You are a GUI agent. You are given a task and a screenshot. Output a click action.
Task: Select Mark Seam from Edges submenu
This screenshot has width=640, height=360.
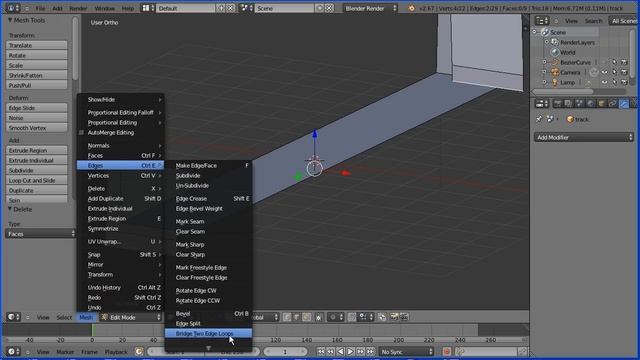pos(208,221)
